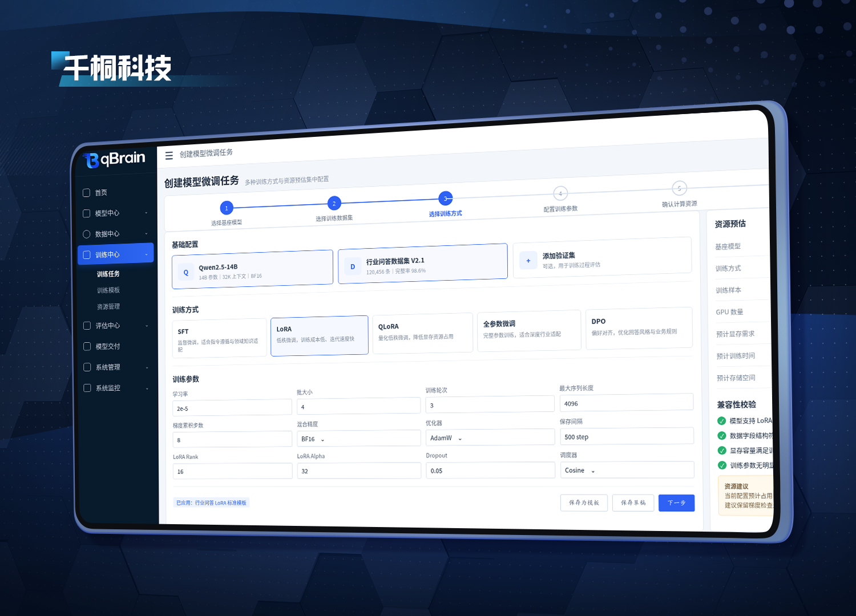The image size is (856, 616).
Task: Click the Dropout input field
Action: 491,470
